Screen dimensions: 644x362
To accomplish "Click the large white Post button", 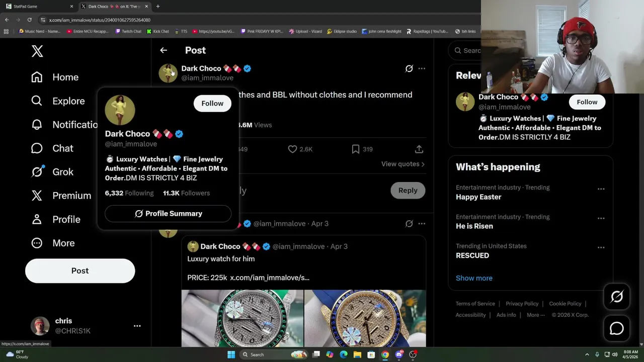I will coord(80,270).
